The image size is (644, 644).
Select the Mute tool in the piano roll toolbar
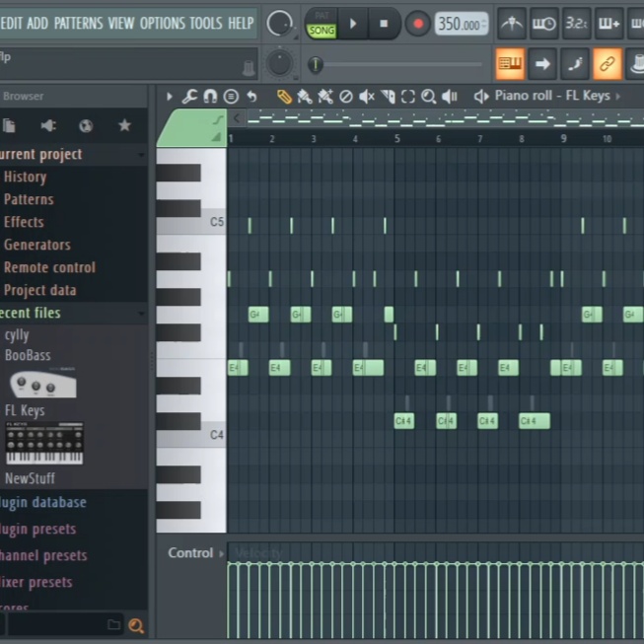[367, 97]
